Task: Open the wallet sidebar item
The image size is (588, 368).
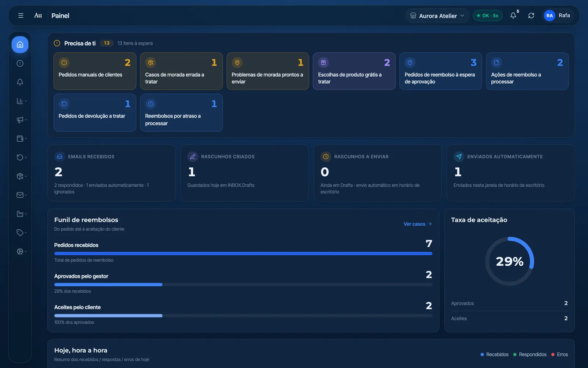Action: tap(21, 138)
